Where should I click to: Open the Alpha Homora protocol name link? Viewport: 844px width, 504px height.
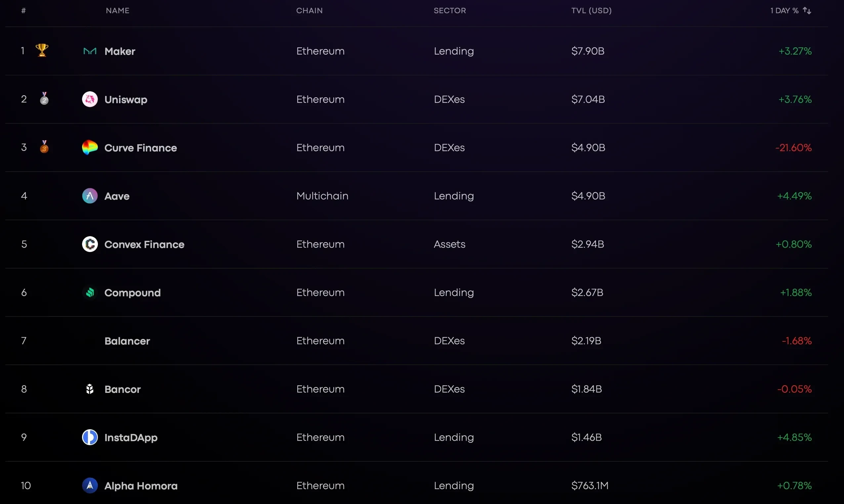(141, 486)
